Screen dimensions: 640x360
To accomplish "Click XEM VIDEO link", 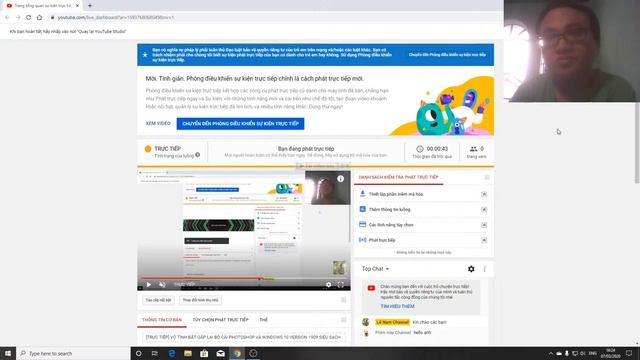I will coord(158,123).
